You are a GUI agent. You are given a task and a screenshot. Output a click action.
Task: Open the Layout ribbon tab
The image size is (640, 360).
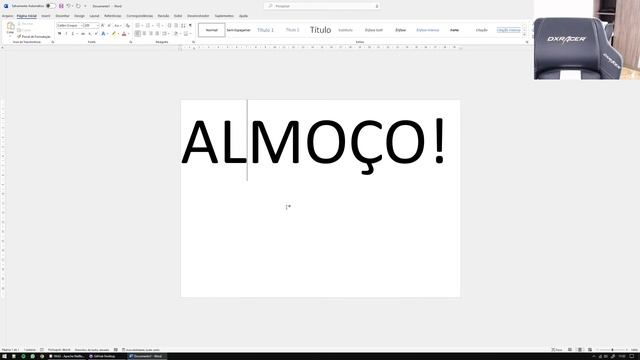click(94, 16)
